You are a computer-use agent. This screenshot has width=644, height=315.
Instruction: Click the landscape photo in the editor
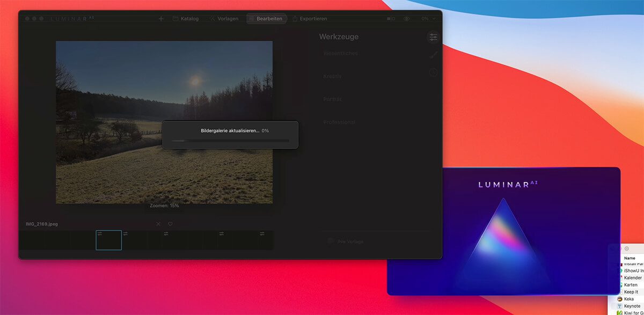point(164,122)
